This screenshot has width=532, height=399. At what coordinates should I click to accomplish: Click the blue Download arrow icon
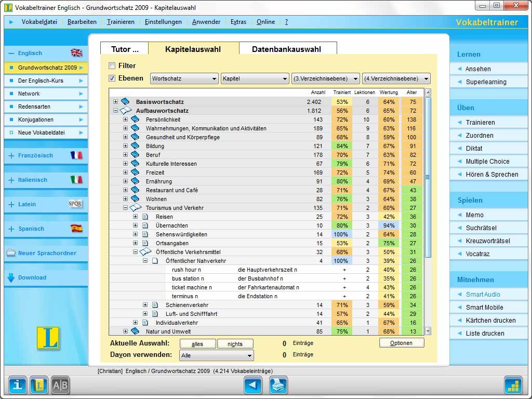point(11,277)
